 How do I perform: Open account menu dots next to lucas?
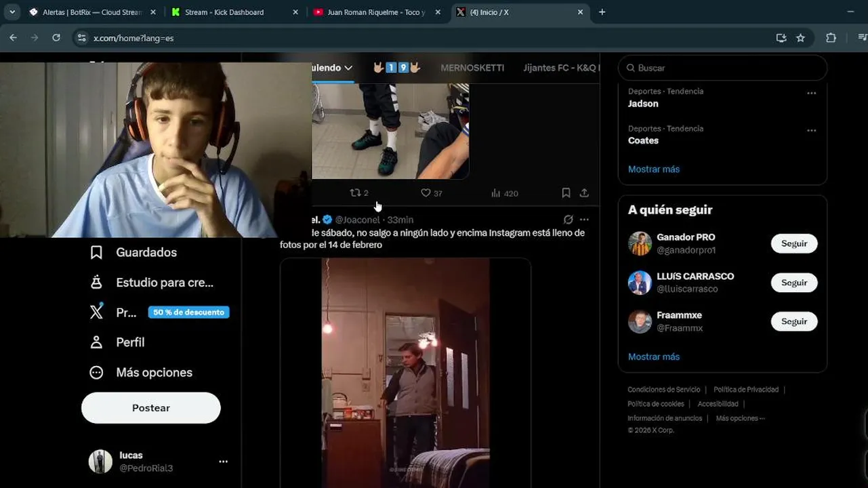[x=223, y=462]
